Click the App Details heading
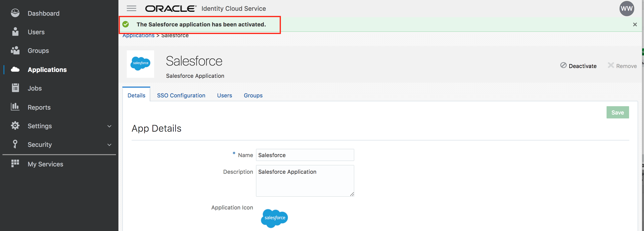This screenshot has height=231, width=644. [x=156, y=128]
